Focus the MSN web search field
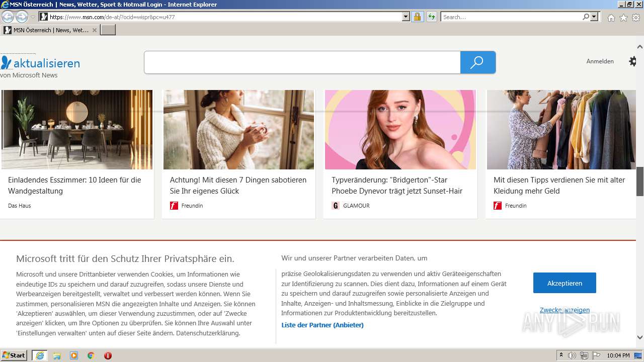 (302, 62)
